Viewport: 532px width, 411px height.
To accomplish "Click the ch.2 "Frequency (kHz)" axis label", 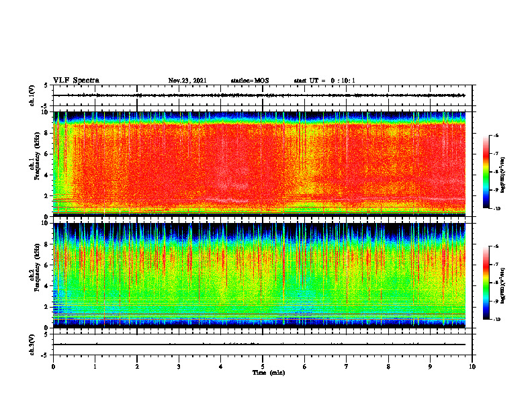I will pos(37,267).
